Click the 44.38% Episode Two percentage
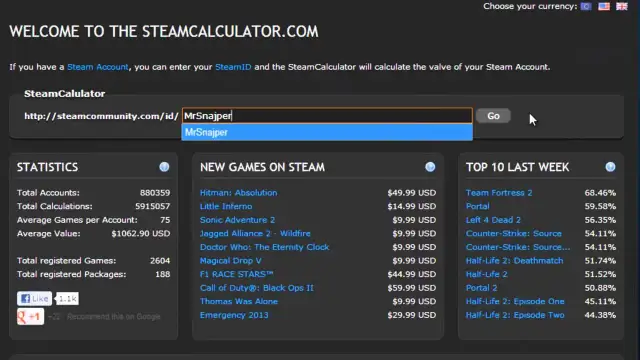Image resolution: width=640 pixels, height=360 pixels. click(x=600, y=315)
